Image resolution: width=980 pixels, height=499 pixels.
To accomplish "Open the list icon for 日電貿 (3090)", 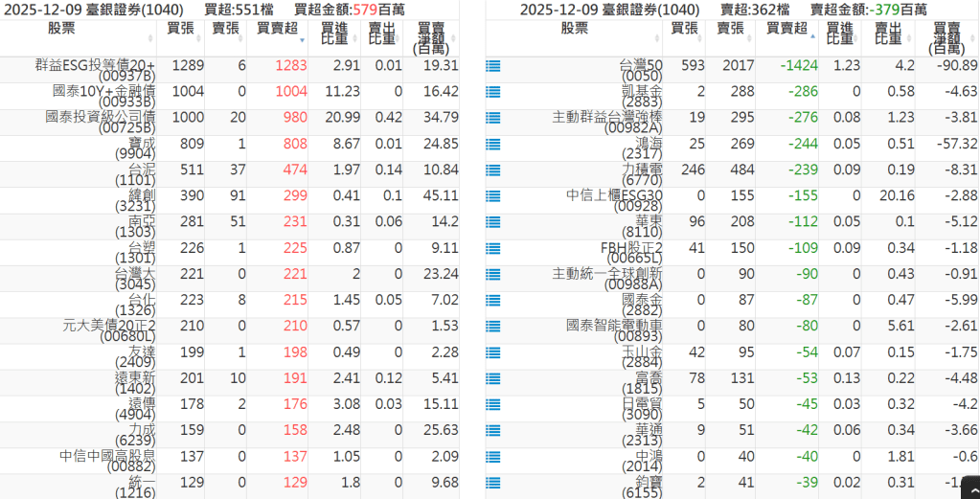I will coord(493,405).
